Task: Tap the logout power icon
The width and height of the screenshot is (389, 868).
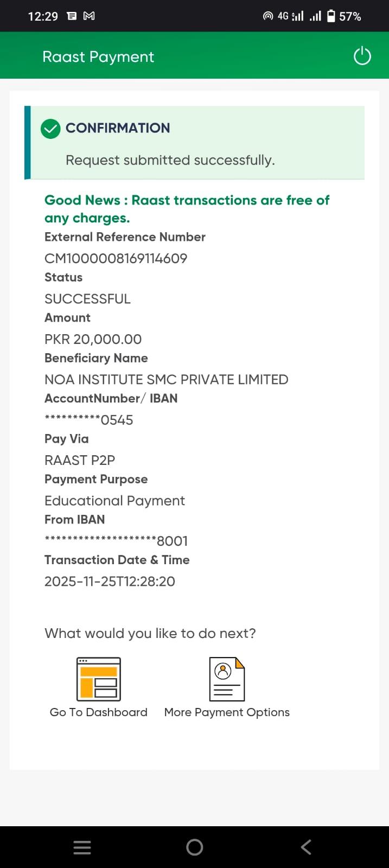Action: click(362, 56)
